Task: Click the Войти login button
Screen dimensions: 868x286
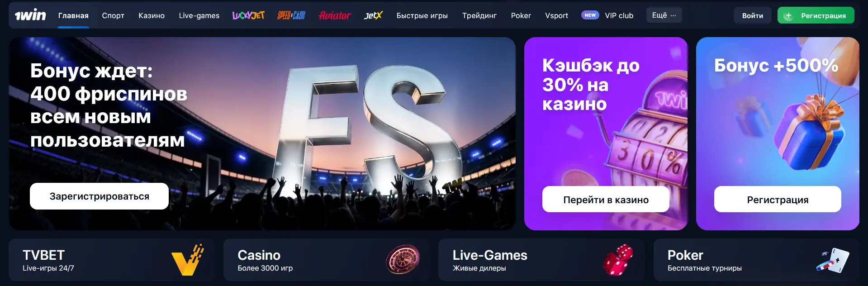Action: (x=753, y=15)
